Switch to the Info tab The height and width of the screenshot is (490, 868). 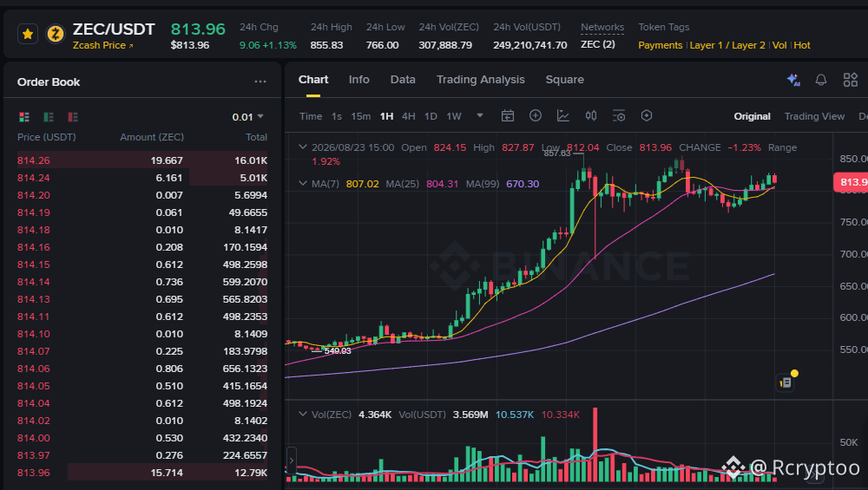click(358, 80)
